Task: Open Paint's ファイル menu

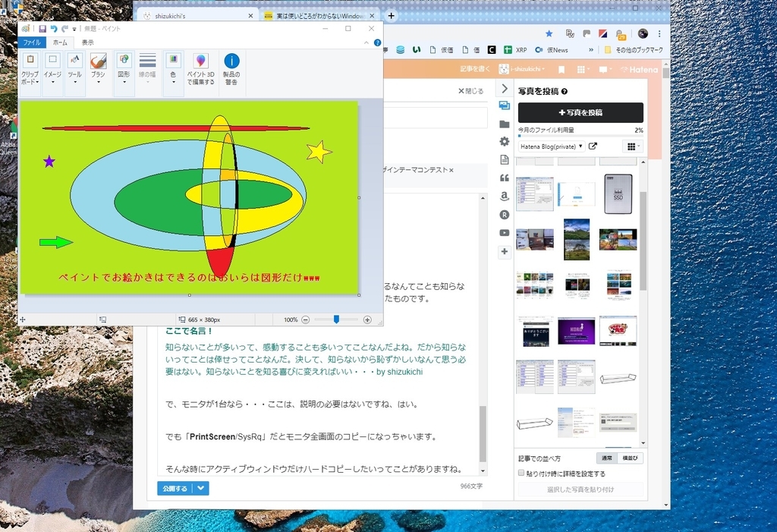Action: tap(31, 42)
